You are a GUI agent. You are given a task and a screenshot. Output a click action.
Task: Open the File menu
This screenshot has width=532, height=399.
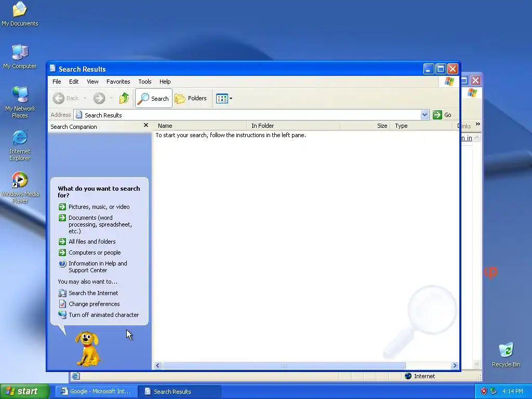[57, 82]
